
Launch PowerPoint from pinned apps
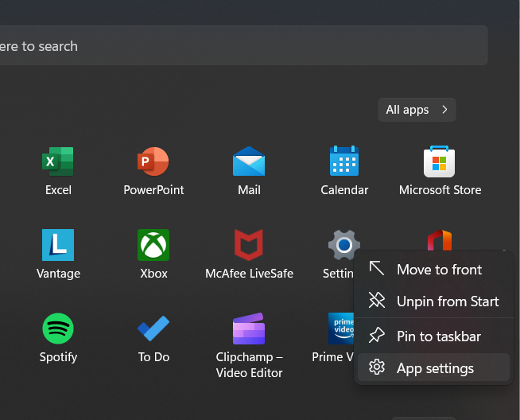click(x=153, y=162)
